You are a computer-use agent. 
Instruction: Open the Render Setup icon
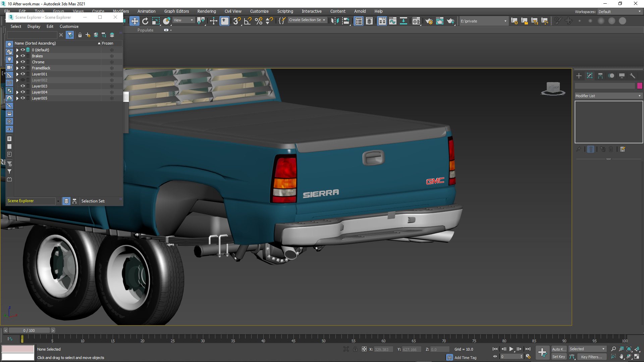pyautogui.click(x=429, y=21)
